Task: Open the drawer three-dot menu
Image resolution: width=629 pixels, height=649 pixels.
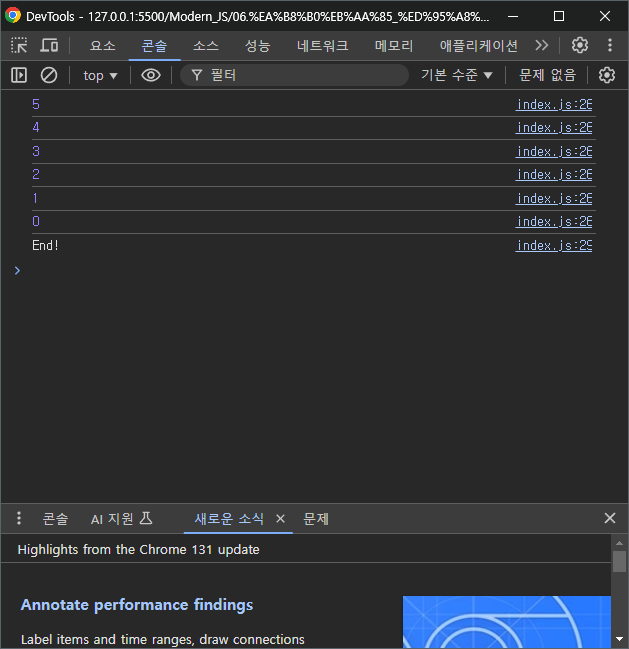Action: [19, 518]
